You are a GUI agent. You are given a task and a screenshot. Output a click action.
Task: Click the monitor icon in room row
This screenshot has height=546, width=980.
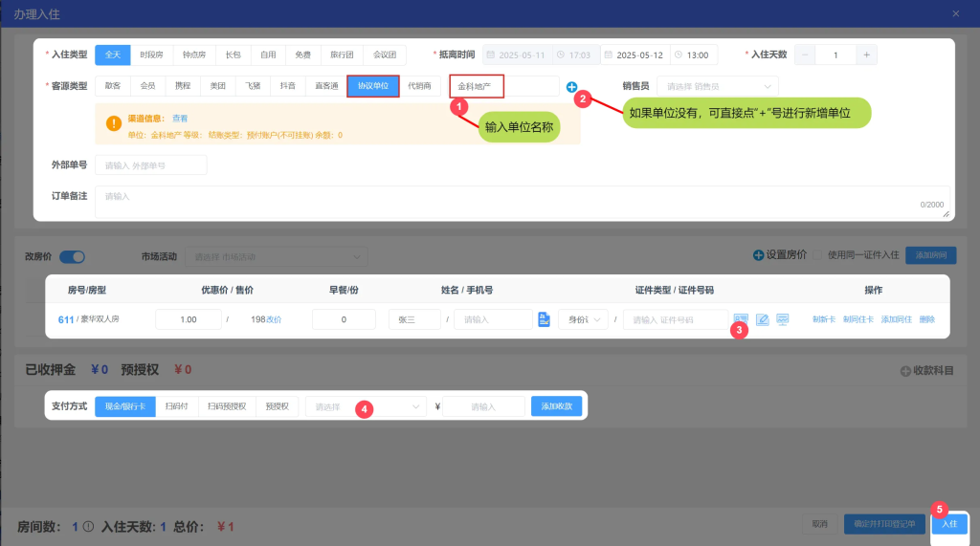point(783,319)
